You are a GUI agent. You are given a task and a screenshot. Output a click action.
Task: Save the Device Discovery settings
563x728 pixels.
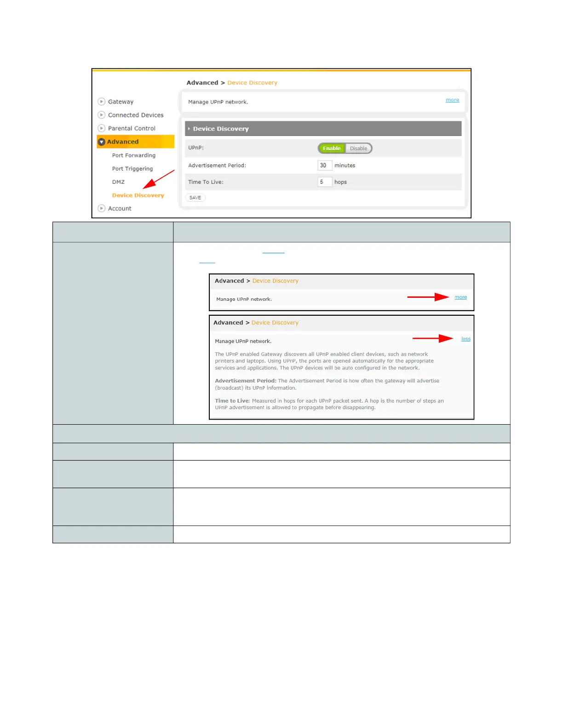pyautogui.click(x=195, y=198)
